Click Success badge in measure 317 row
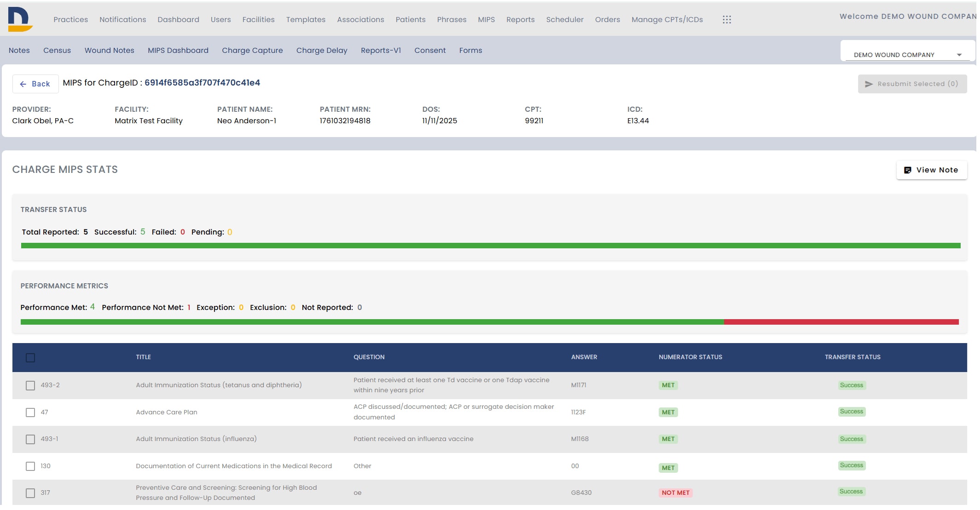 pos(851,492)
